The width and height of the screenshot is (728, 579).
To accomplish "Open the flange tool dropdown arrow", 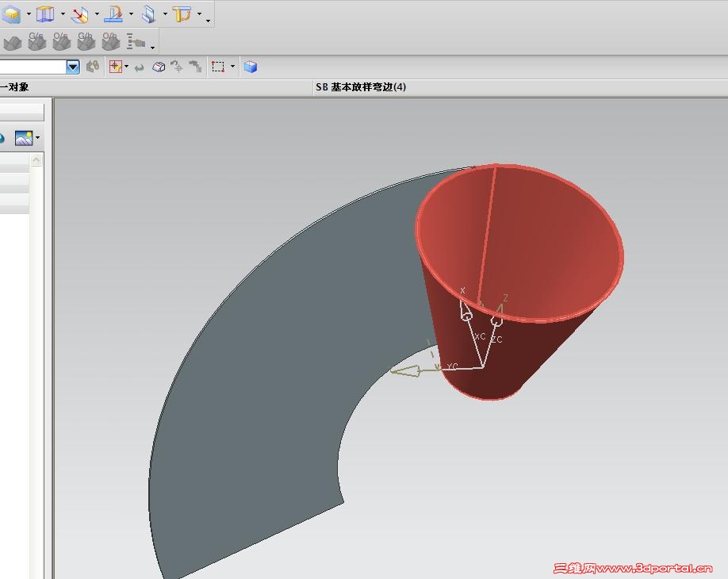I will pyautogui.click(x=97, y=14).
